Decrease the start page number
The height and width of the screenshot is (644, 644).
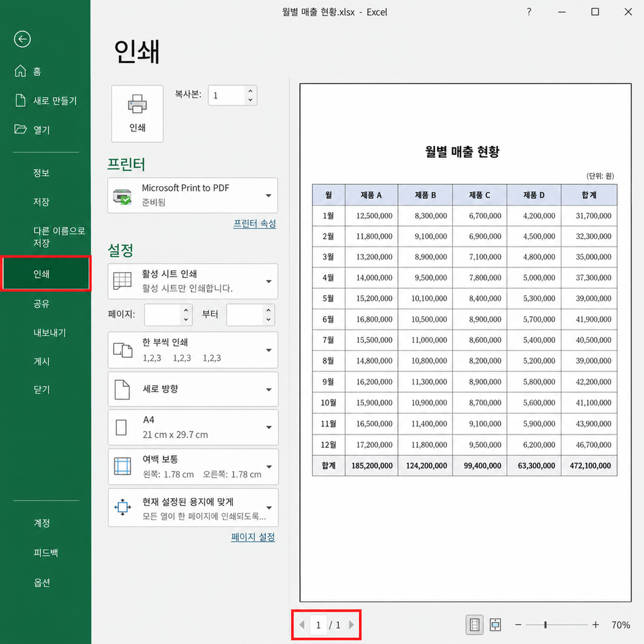[x=186, y=319]
